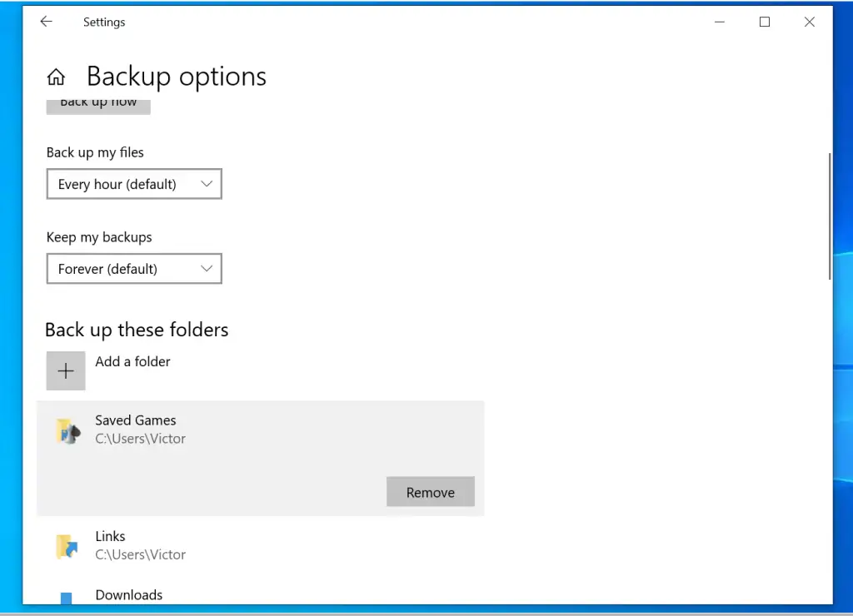853x616 pixels.
Task: Click the vertical scrollbar thumb
Action: coord(829,216)
